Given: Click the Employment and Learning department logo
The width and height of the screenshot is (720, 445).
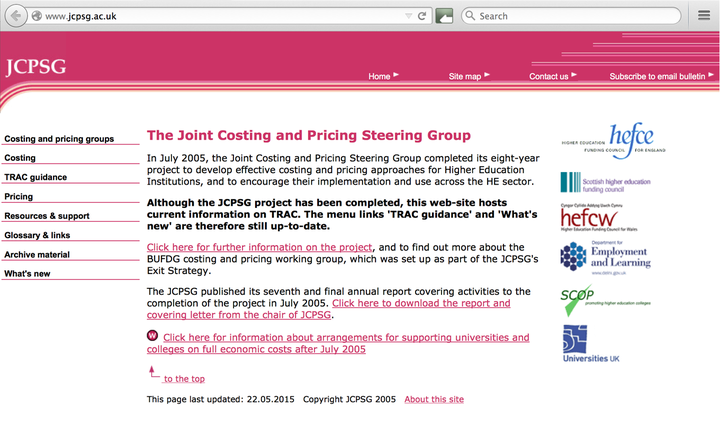Looking at the screenshot, I should pyautogui.click(x=604, y=257).
